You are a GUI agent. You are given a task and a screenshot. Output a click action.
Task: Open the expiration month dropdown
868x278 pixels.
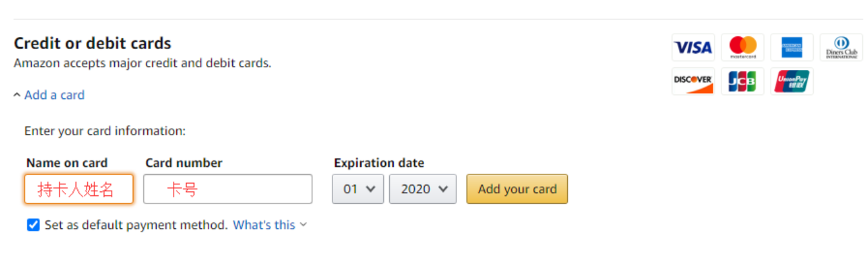pyautogui.click(x=358, y=189)
